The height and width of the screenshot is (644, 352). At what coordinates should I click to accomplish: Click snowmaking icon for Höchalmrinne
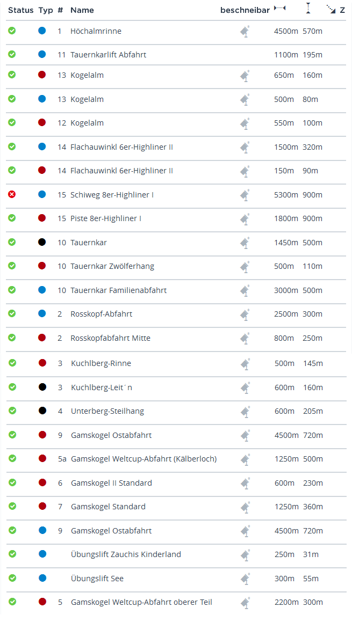tap(245, 32)
